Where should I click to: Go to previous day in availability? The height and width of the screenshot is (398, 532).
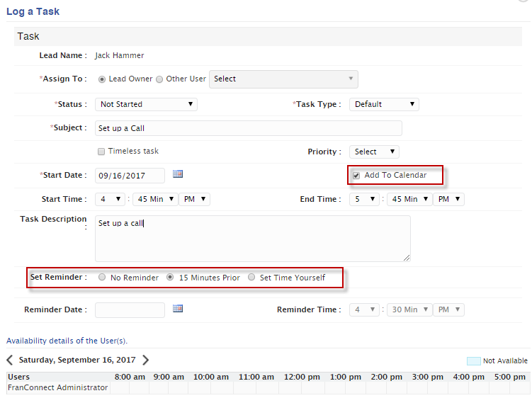[10, 360]
